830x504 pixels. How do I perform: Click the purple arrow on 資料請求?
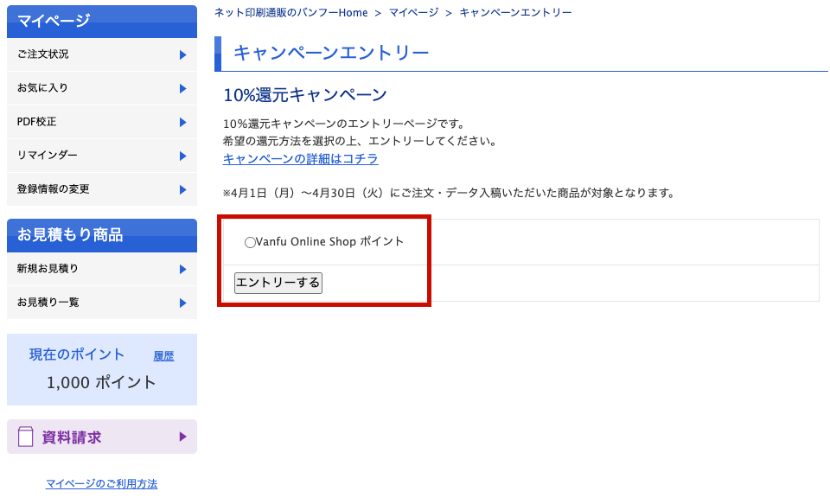[182, 437]
